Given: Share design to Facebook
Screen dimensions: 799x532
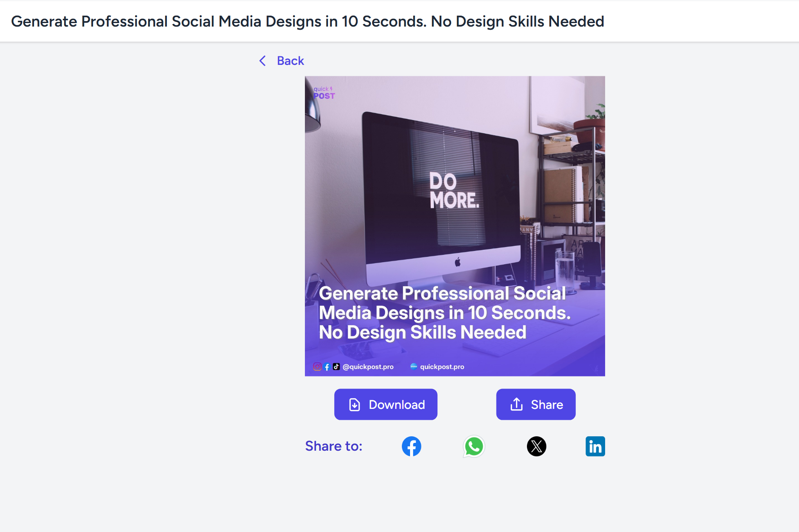Looking at the screenshot, I should pyautogui.click(x=411, y=446).
